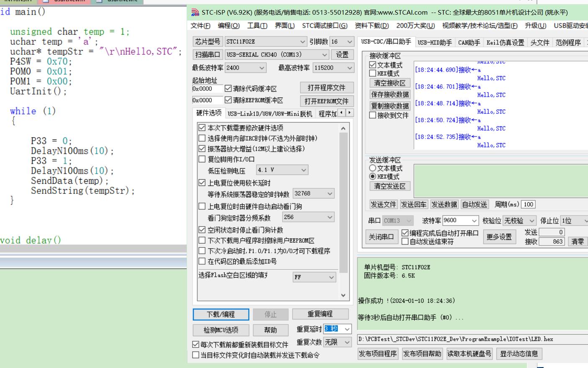Click the STC-ISP title bar app icon
This screenshot has width=588, height=368.
[x=195, y=13]
